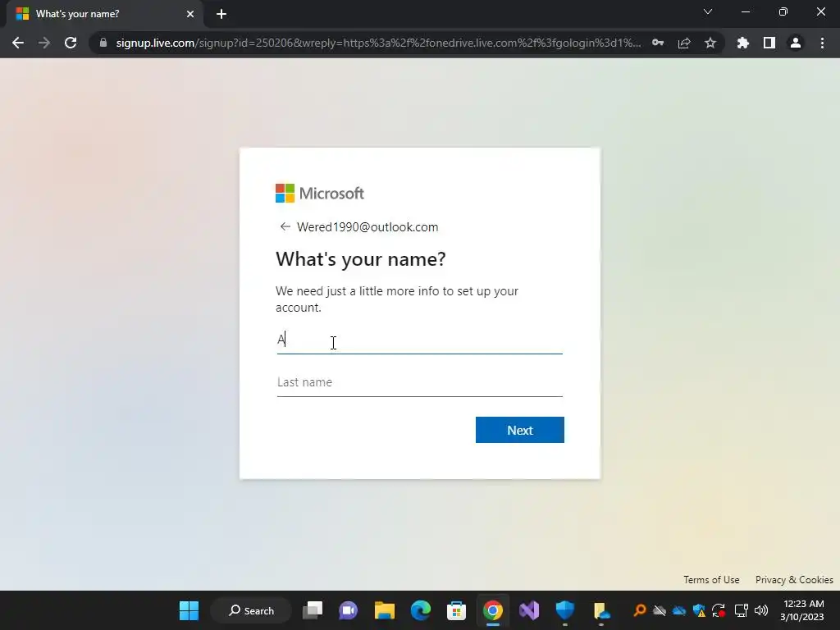Reload the signup page
The height and width of the screenshot is (630, 840).
click(x=71, y=43)
